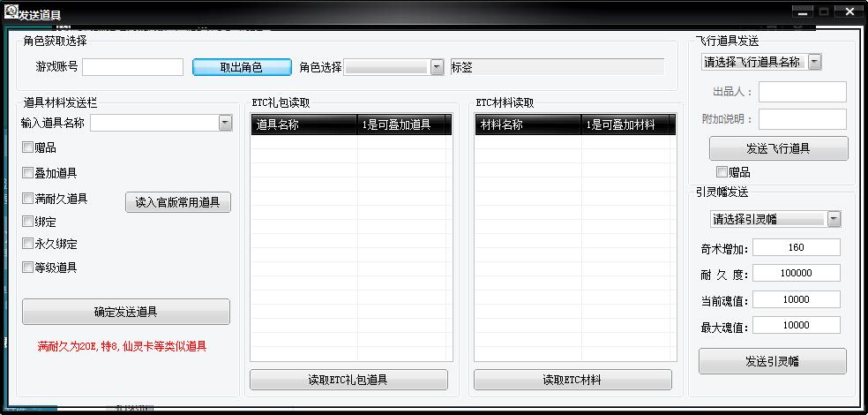Click the 游戏账号 input field
This screenshot has width=868, height=415.
pyautogui.click(x=132, y=67)
